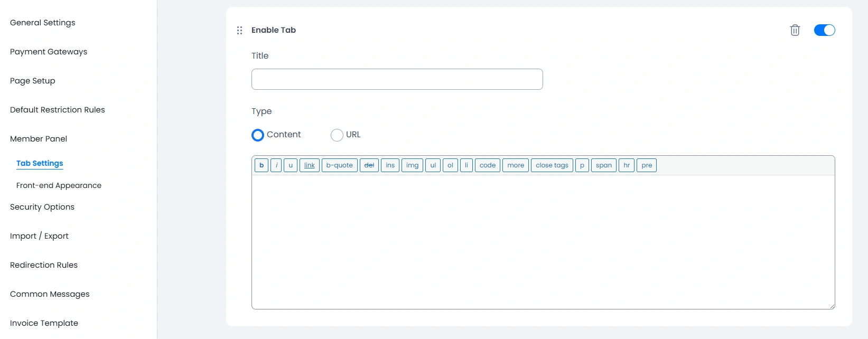Go to Default Restriction Rules
This screenshot has width=868, height=339.
(x=57, y=109)
